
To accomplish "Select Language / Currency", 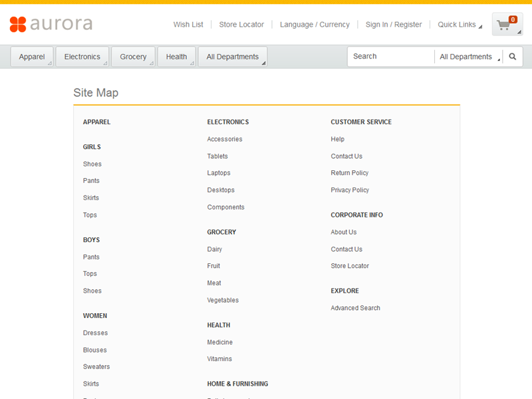I will point(315,25).
